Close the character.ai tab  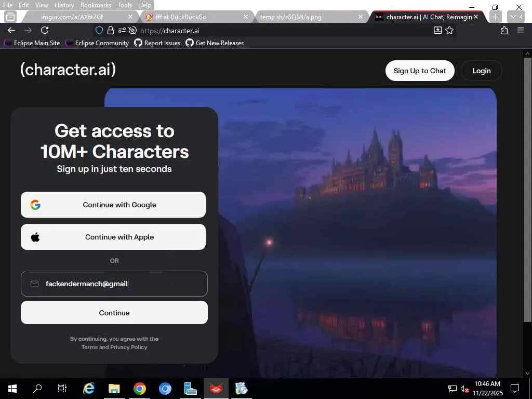point(476,17)
